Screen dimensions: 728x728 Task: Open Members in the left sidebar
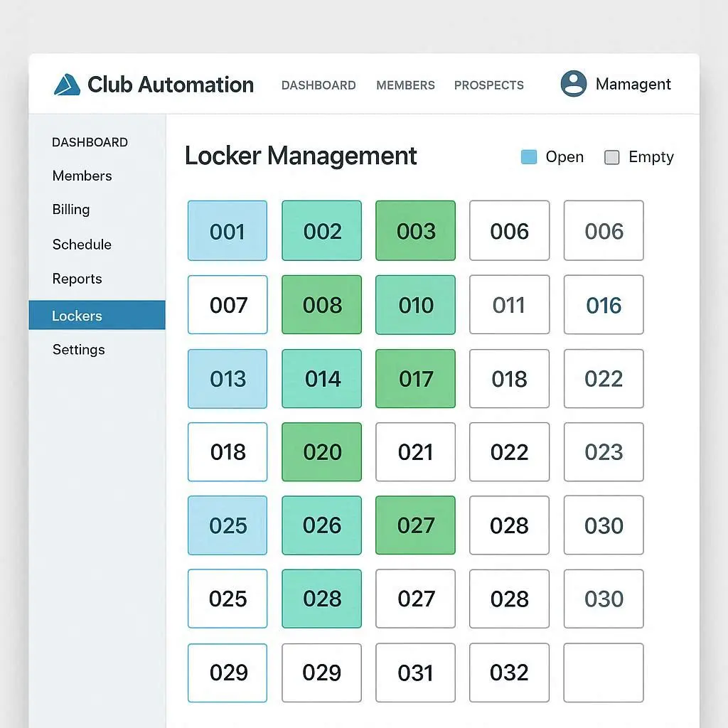[82, 176]
